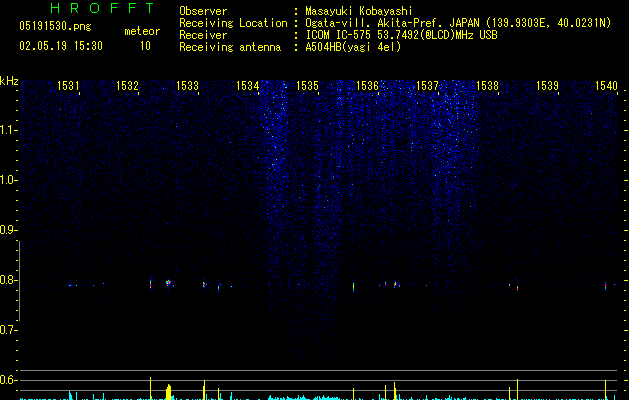
Task: Click the Receiver label
Action: (x=203, y=35)
